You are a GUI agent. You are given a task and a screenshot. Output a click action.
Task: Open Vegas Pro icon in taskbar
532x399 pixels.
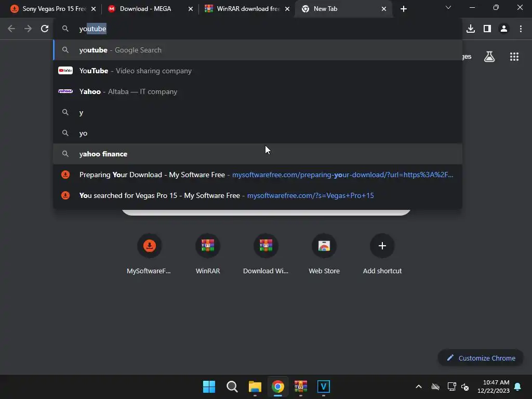(x=323, y=387)
